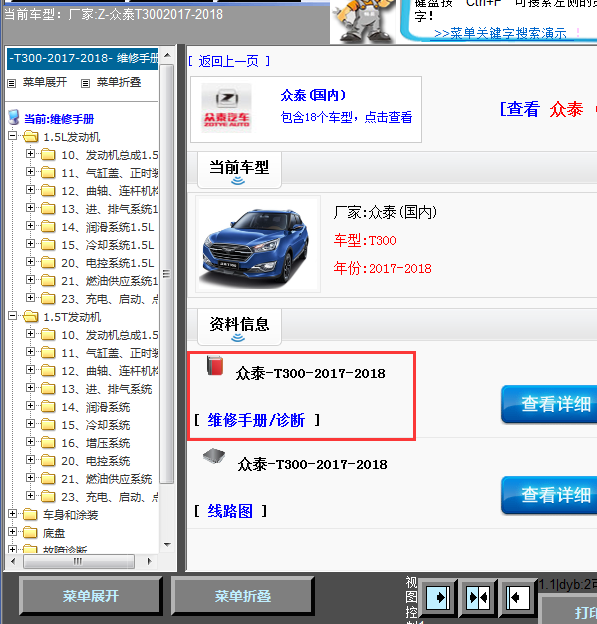The image size is (597, 624).
Task: Click the 菜单展开 icon in the tree header
Action: pyautogui.click(x=12, y=83)
